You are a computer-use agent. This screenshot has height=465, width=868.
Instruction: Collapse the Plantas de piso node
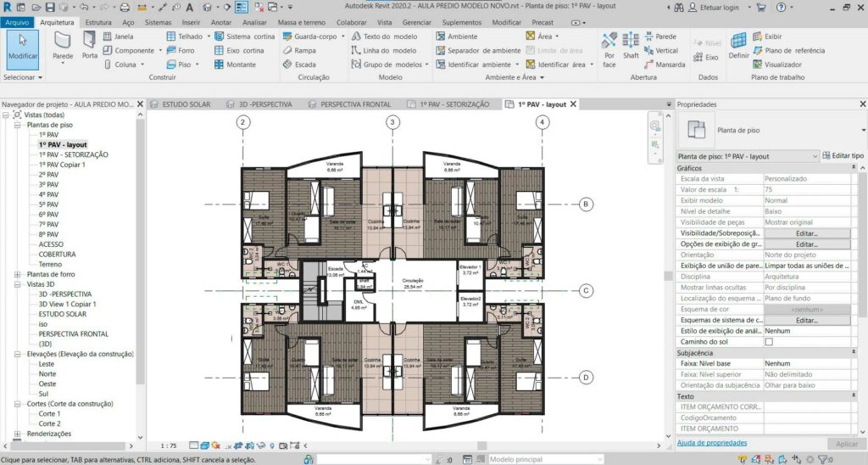[17, 126]
